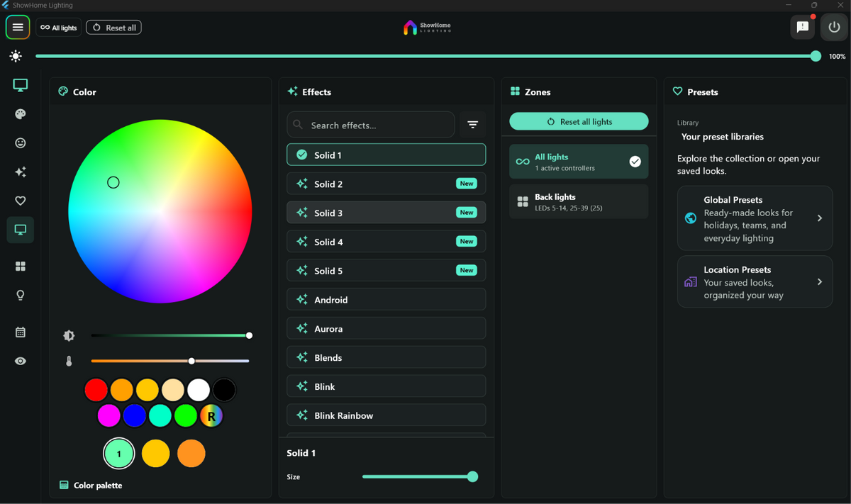Click the Color panel palette icon
The height and width of the screenshot is (504, 851).
coord(63,91)
